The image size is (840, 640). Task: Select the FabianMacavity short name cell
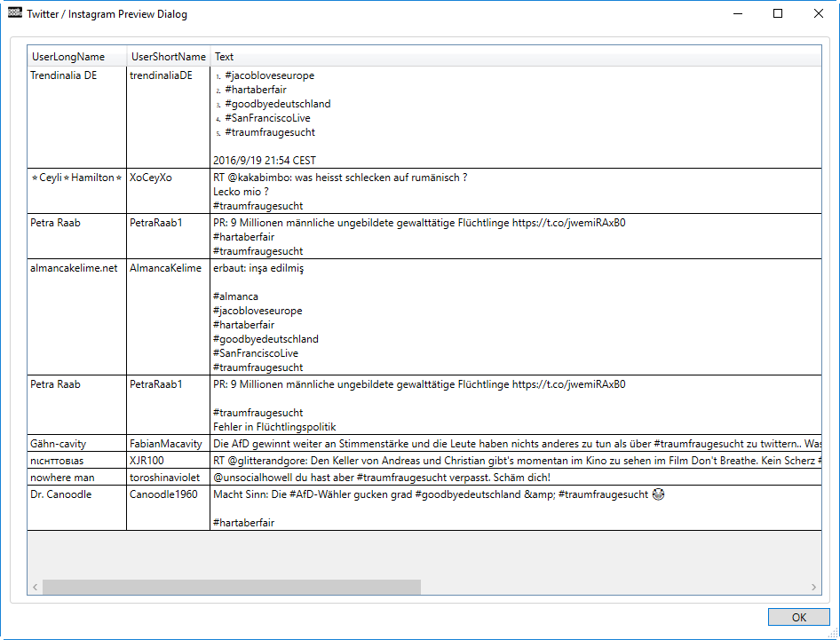pyautogui.click(x=168, y=444)
